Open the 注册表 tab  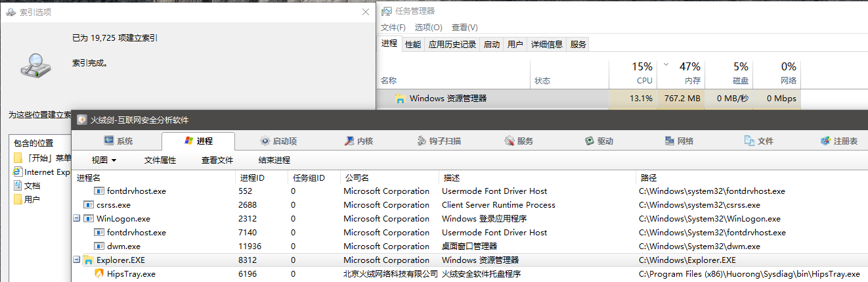pyautogui.click(x=839, y=141)
